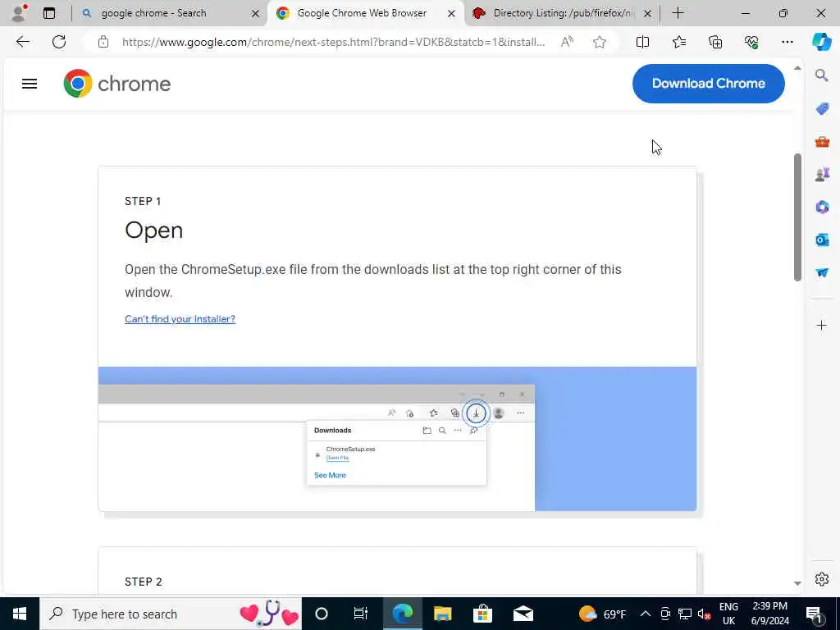This screenshot has height=630, width=840.
Task: Switch to the Google Chrome Web Browser tab
Action: 362,13
